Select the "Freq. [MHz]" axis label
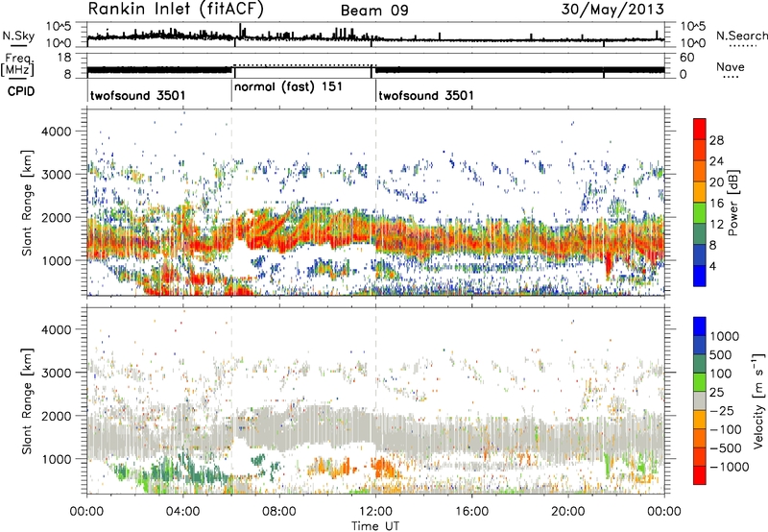768x532 pixels. click(18, 65)
